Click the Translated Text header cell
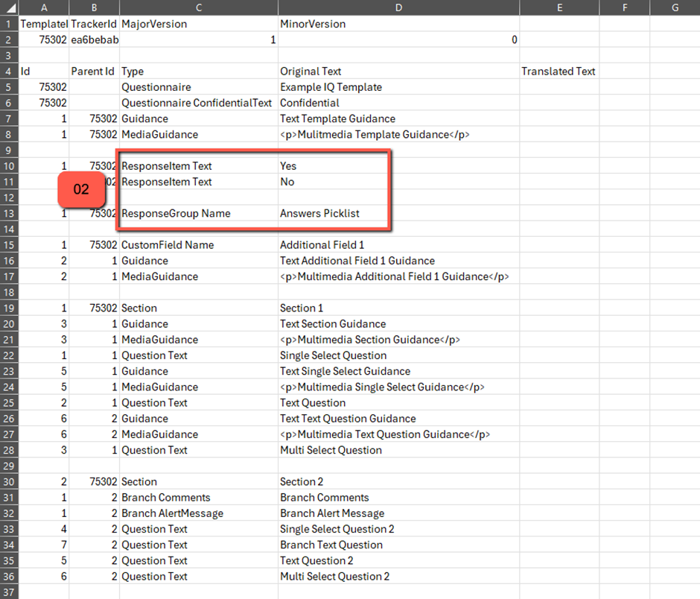 click(x=559, y=72)
